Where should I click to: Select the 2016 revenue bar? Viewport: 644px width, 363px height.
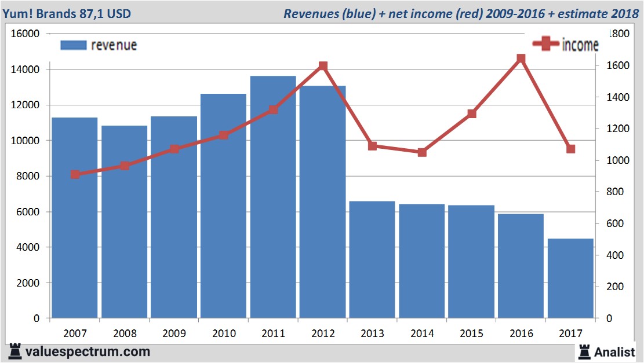coord(521,266)
